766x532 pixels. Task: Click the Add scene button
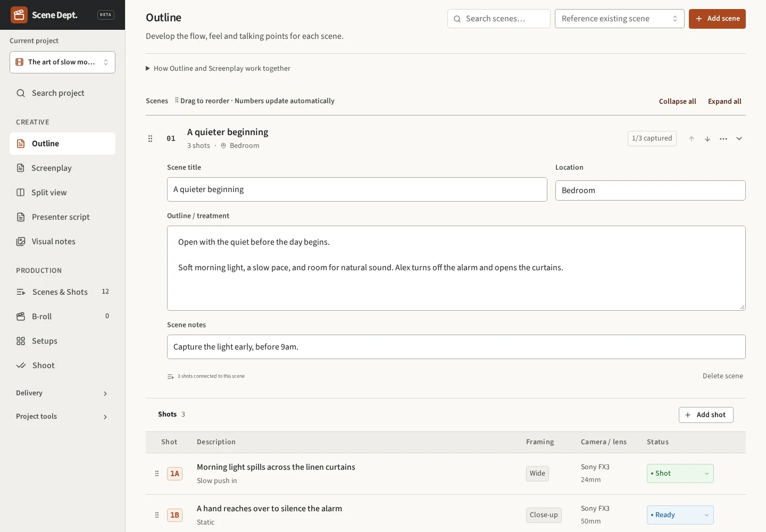point(717,19)
